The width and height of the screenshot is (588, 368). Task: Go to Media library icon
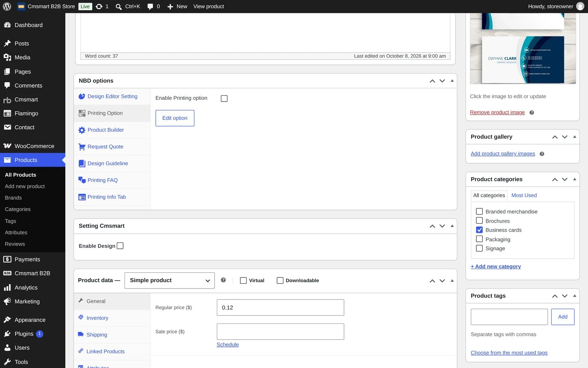(x=7, y=57)
